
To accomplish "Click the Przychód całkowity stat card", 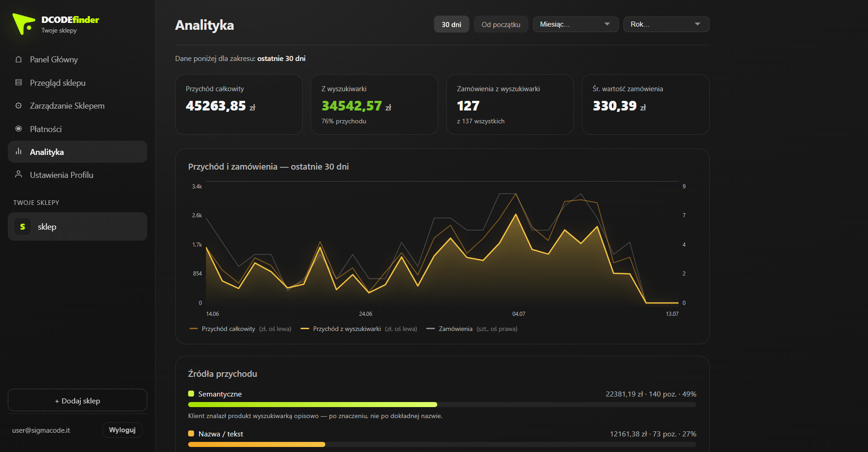I will point(239,105).
